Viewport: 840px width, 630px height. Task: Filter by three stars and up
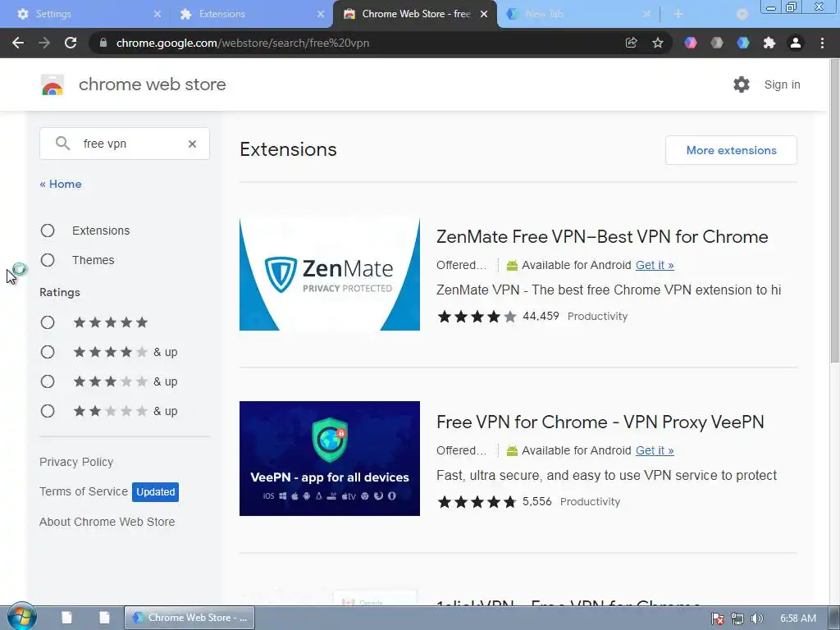coord(48,381)
